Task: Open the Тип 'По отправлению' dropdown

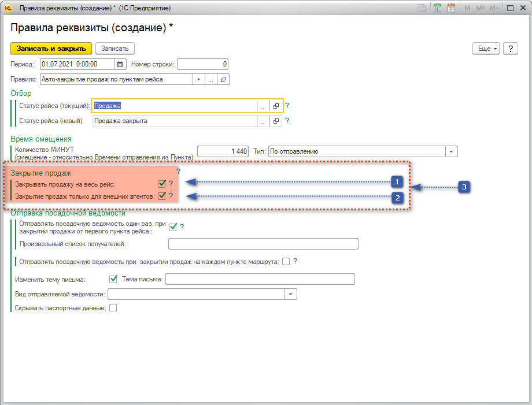Action: (x=451, y=151)
